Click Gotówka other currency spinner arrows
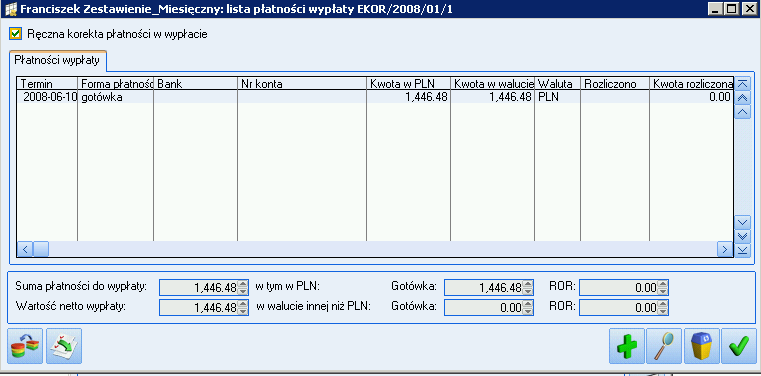 [528, 307]
